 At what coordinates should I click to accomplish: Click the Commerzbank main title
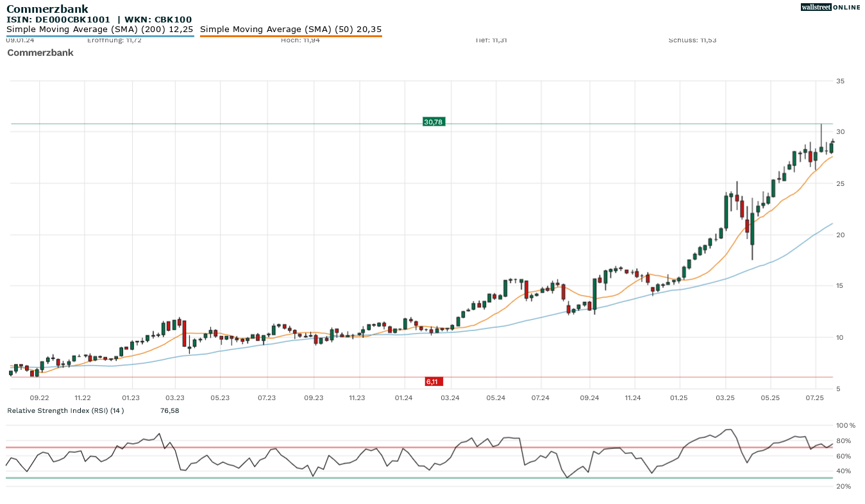coord(47,9)
